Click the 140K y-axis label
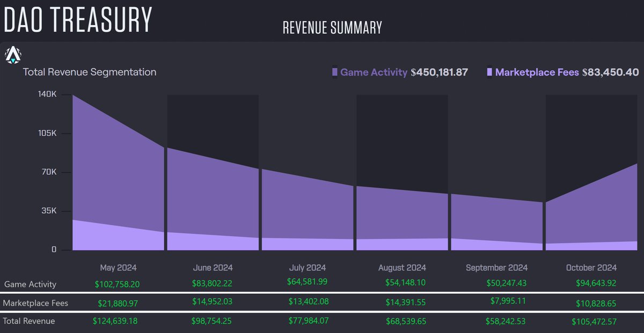This screenshot has height=333, width=644. pyautogui.click(x=47, y=94)
